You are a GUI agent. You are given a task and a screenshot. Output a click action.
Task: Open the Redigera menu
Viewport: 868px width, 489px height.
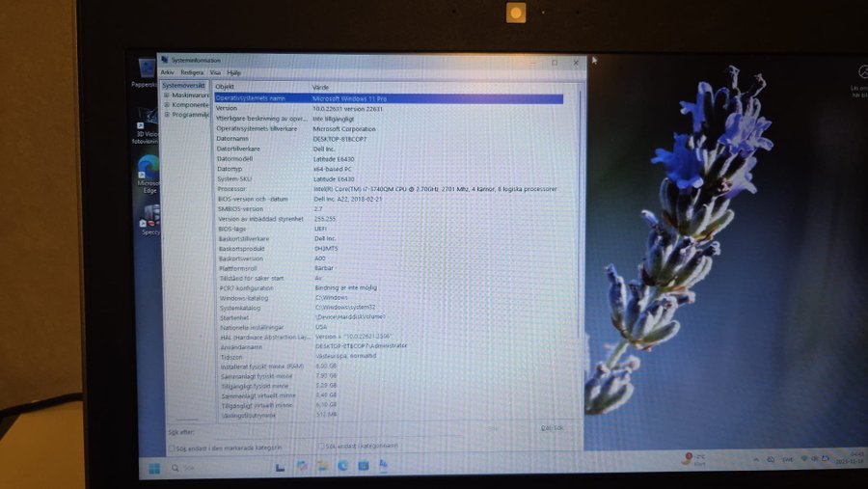point(192,72)
